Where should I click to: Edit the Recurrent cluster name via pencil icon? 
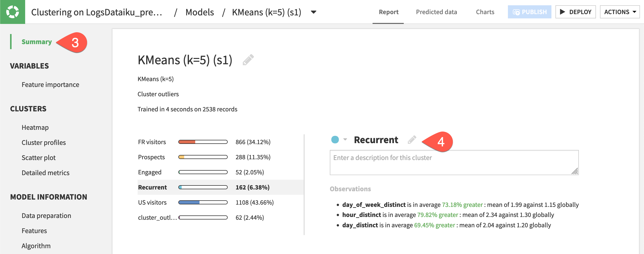(412, 140)
